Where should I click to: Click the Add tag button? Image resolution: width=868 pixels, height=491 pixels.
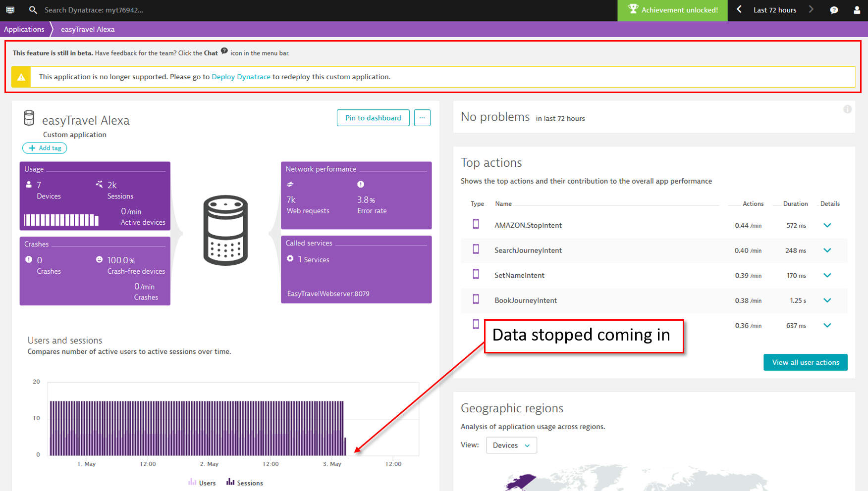pyautogui.click(x=45, y=148)
